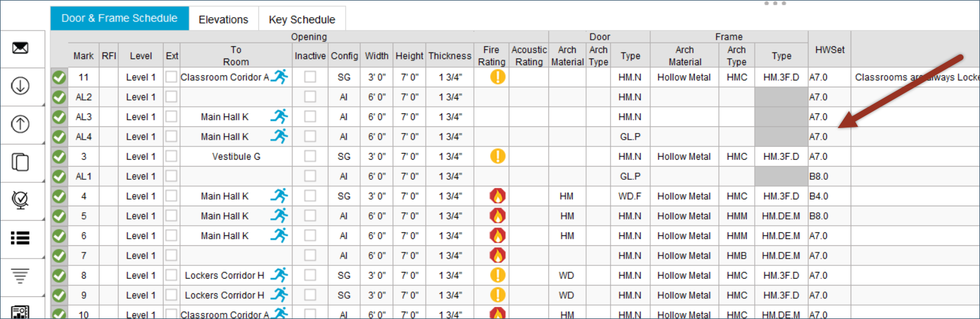The image size is (980, 319).
Task: Click the filter lines sidebar icon
Action: 20,276
